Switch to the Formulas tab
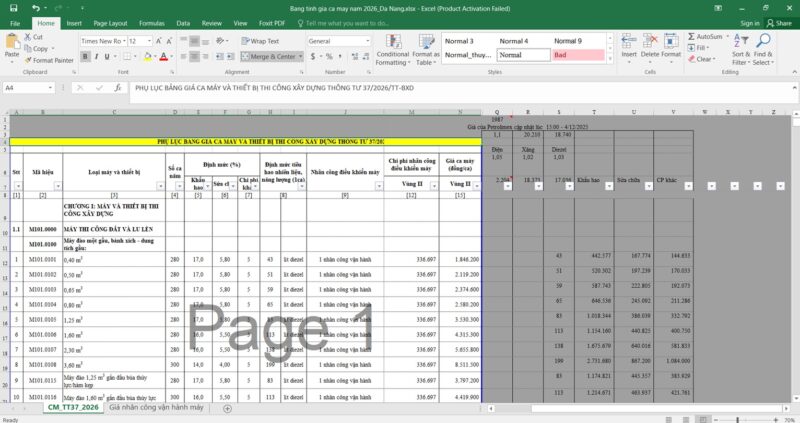800x423 pixels. [x=152, y=23]
